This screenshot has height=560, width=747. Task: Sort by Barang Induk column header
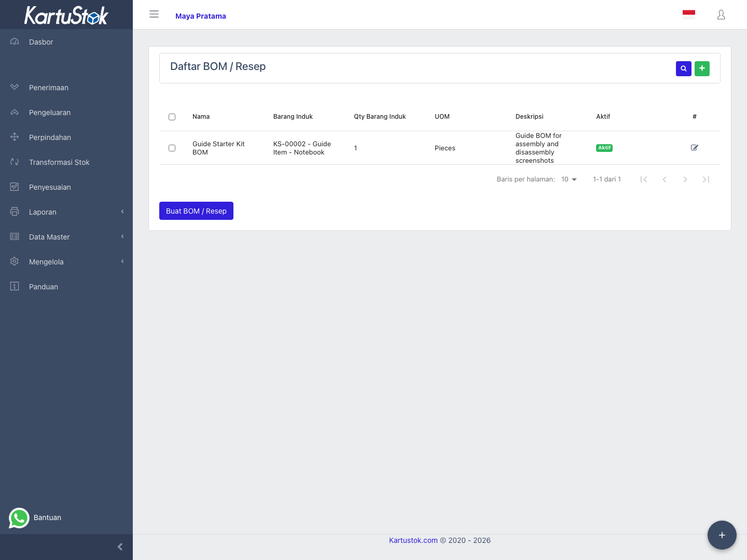pyautogui.click(x=293, y=117)
